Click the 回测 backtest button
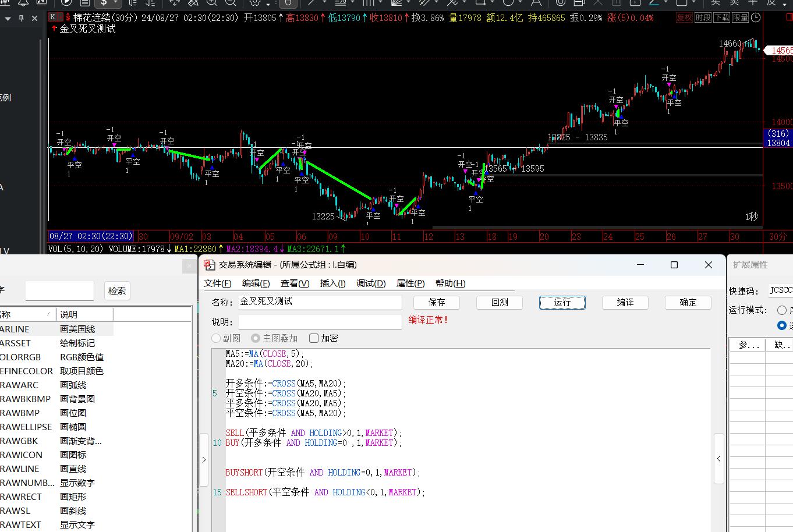The height and width of the screenshot is (532, 793). click(500, 303)
